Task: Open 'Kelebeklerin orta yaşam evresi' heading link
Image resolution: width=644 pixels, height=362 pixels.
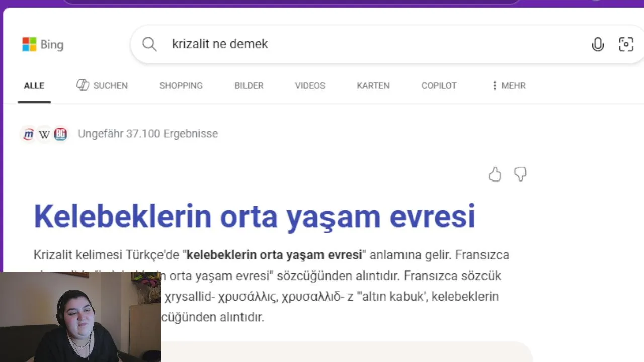Action: point(254,217)
